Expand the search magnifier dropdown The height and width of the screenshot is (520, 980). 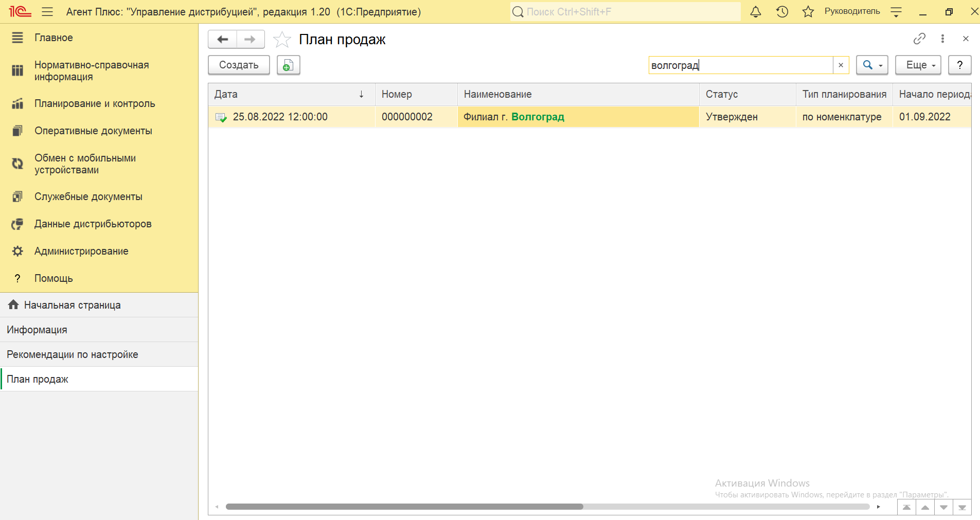(x=872, y=65)
